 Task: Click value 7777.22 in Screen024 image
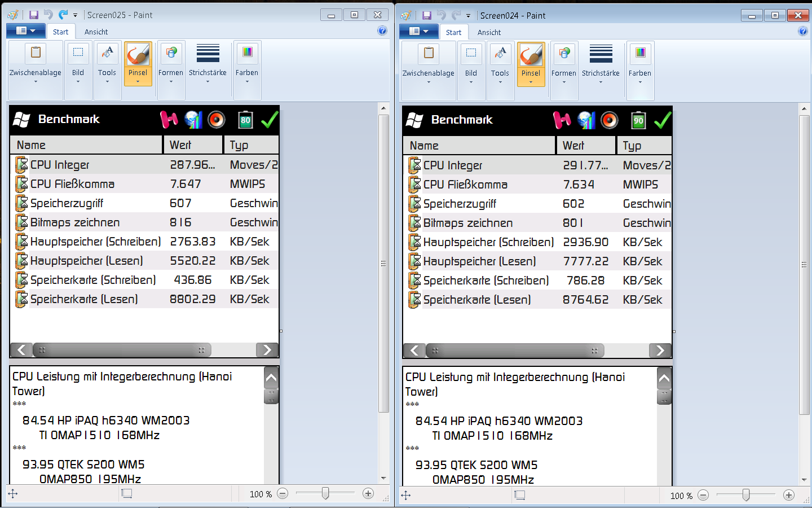[586, 261]
